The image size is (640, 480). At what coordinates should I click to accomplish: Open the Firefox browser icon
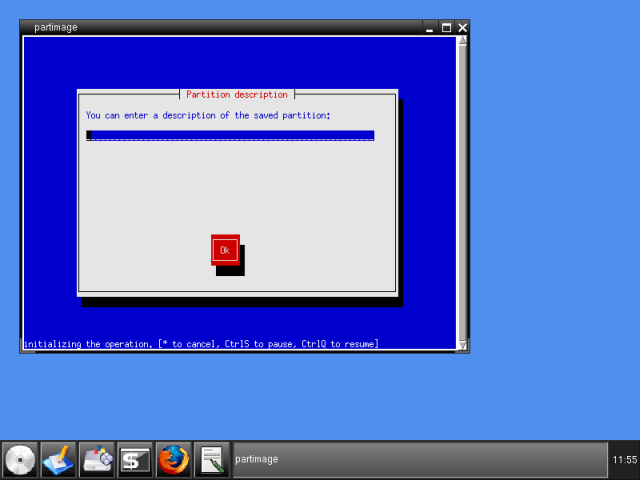173,460
